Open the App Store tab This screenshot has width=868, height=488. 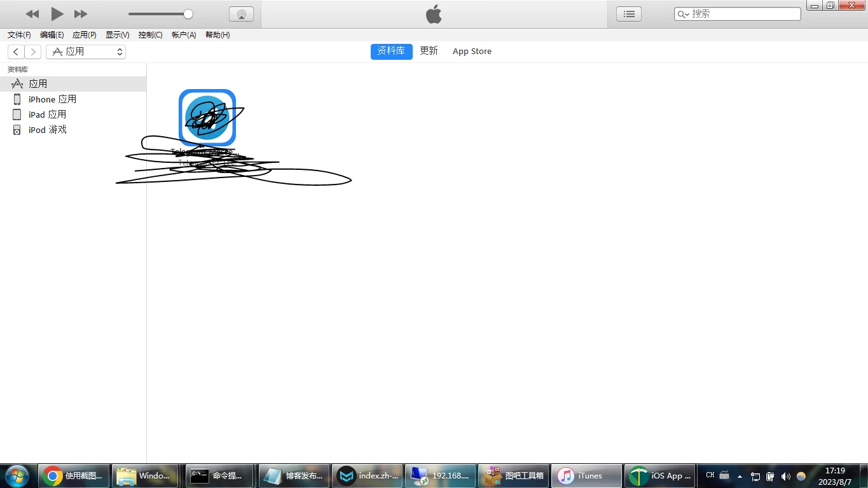472,51
